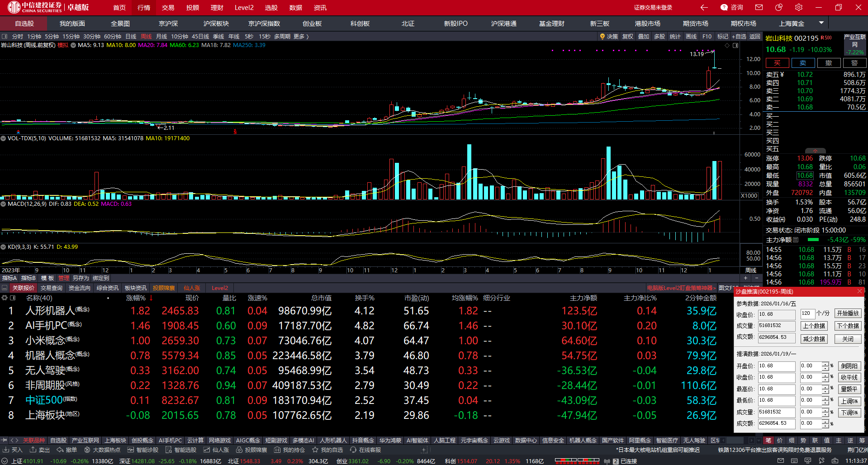Toggle the chart panel box beside 分时

click(x=5, y=37)
